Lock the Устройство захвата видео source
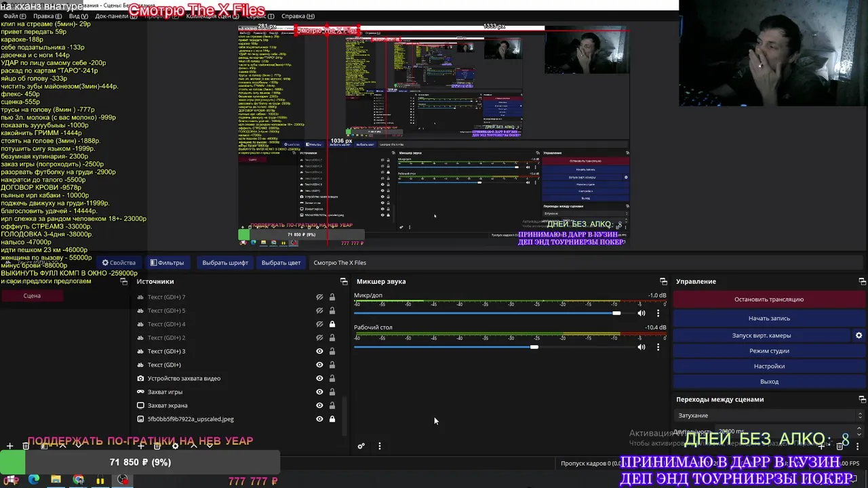The height and width of the screenshot is (488, 868). (332, 378)
